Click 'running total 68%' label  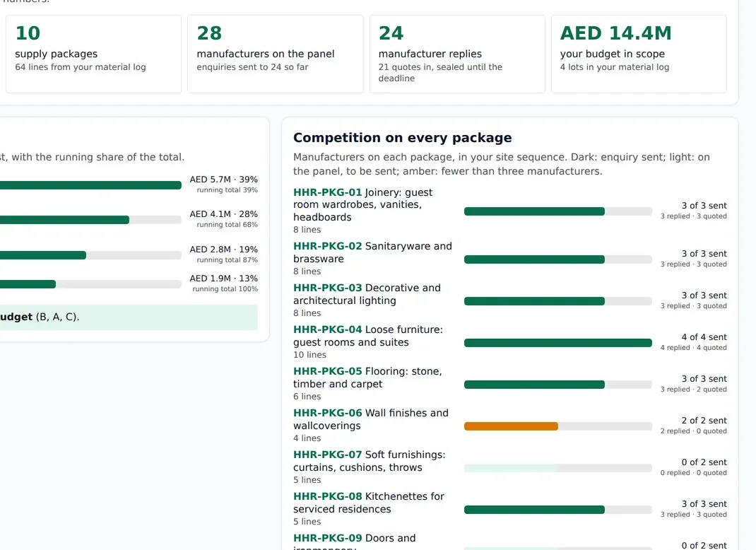pyautogui.click(x=227, y=225)
